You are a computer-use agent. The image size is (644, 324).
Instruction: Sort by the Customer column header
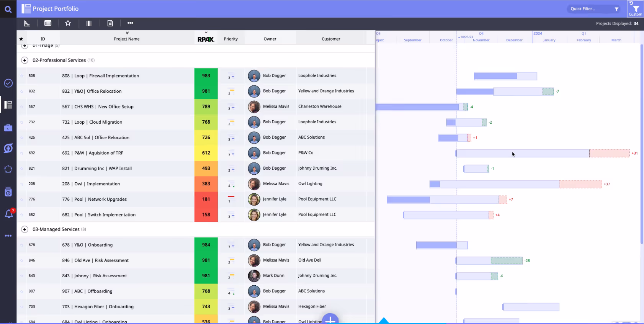point(331,39)
